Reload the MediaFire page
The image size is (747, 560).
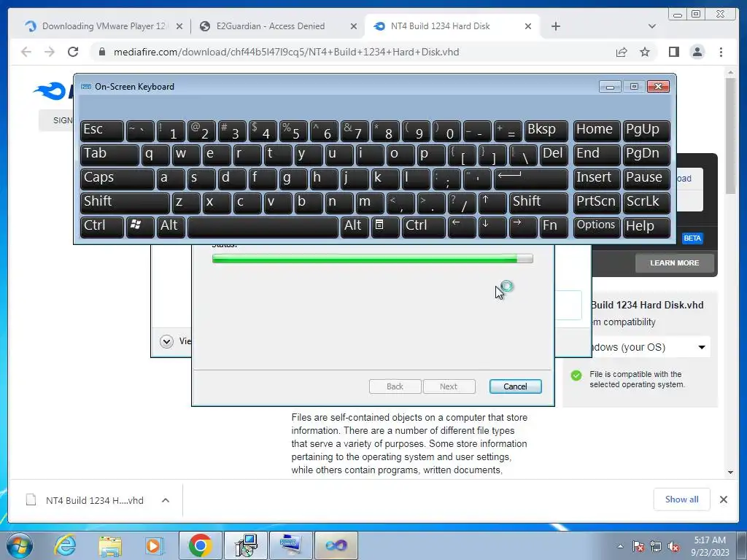pyautogui.click(x=73, y=52)
